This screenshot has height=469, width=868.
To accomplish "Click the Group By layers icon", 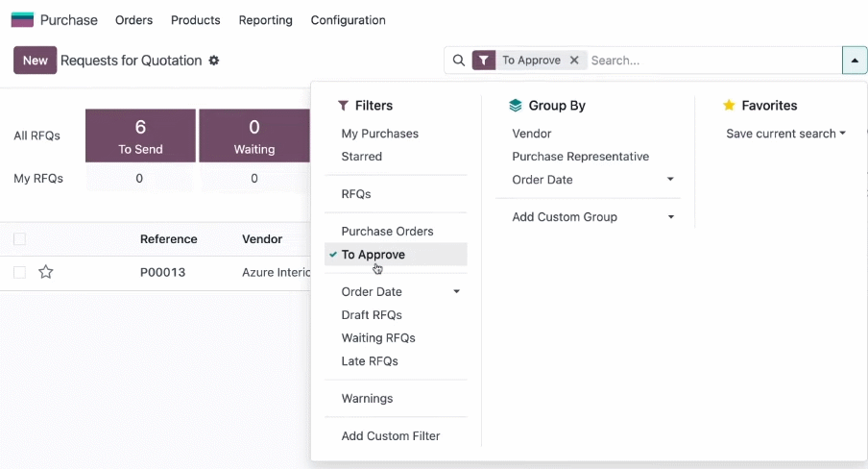I will click(516, 106).
